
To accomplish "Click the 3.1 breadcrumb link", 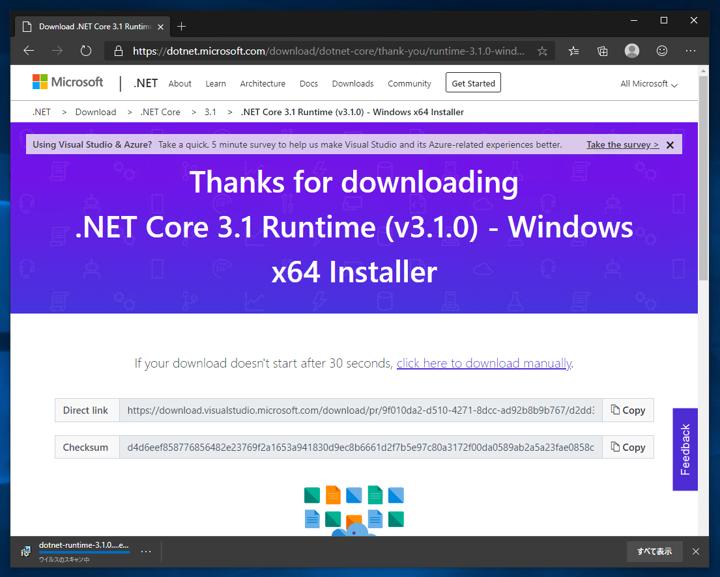I will [210, 112].
